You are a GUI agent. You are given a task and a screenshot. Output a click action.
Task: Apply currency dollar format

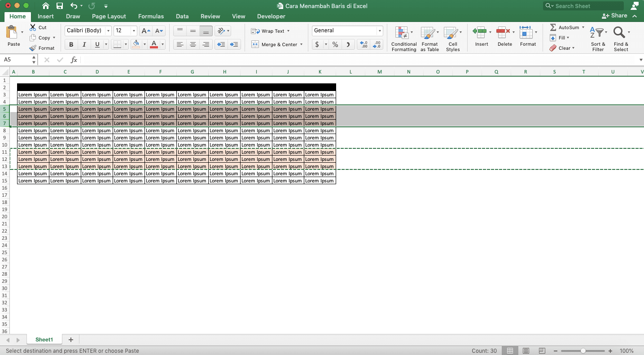coord(317,44)
